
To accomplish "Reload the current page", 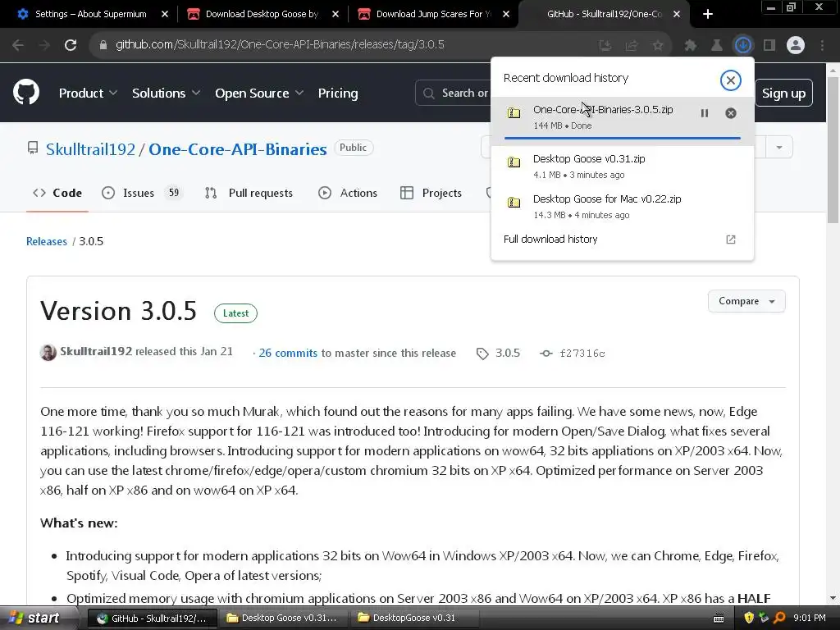I will click(71, 45).
